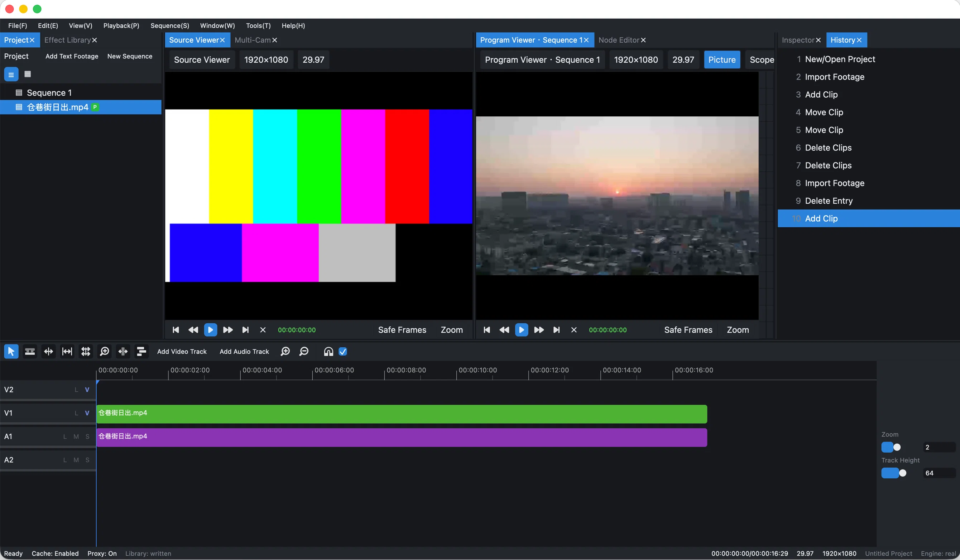The width and height of the screenshot is (960, 560).
Task: Zoom out the timeline with the minus magnifier
Action: pyautogui.click(x=304, y=351)
